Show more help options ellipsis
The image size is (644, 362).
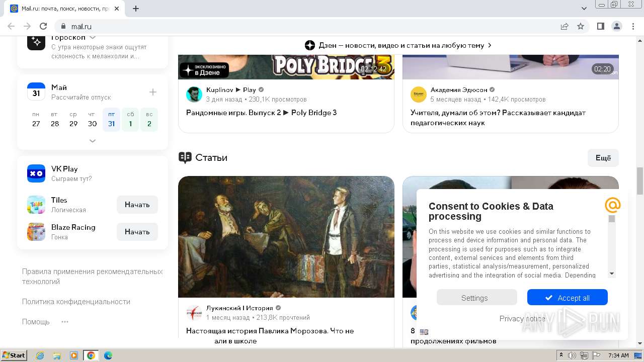tap(65, 322)
